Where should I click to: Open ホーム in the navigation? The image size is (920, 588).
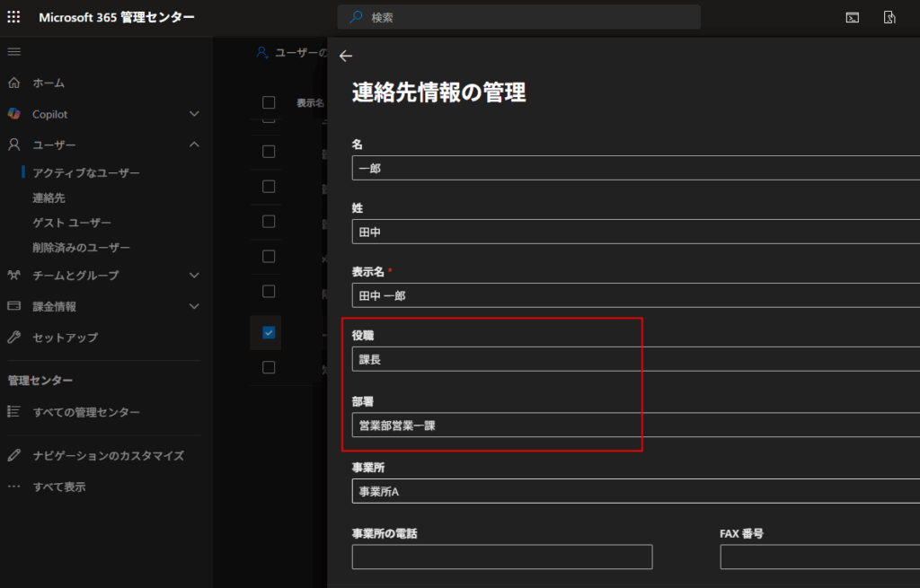pos(49,83)
